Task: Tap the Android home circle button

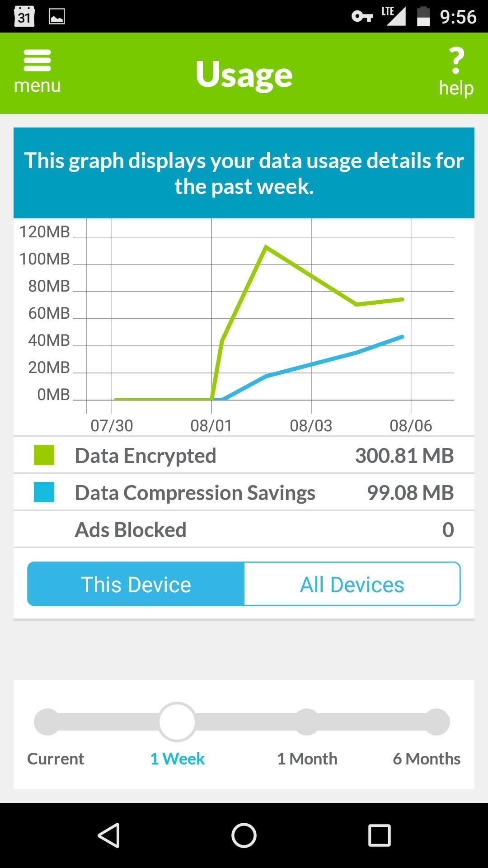Action: coord(244,835)
